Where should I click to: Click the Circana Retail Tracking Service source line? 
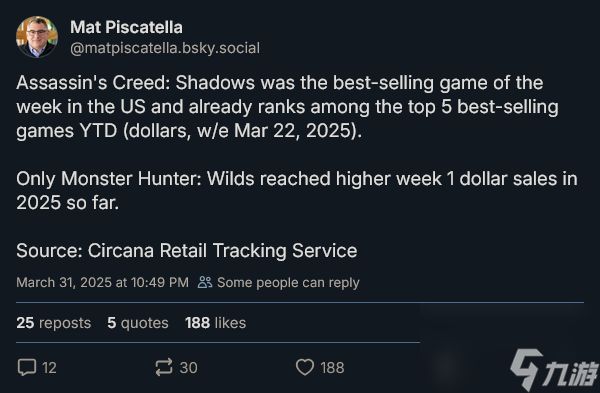coord(187,251)
